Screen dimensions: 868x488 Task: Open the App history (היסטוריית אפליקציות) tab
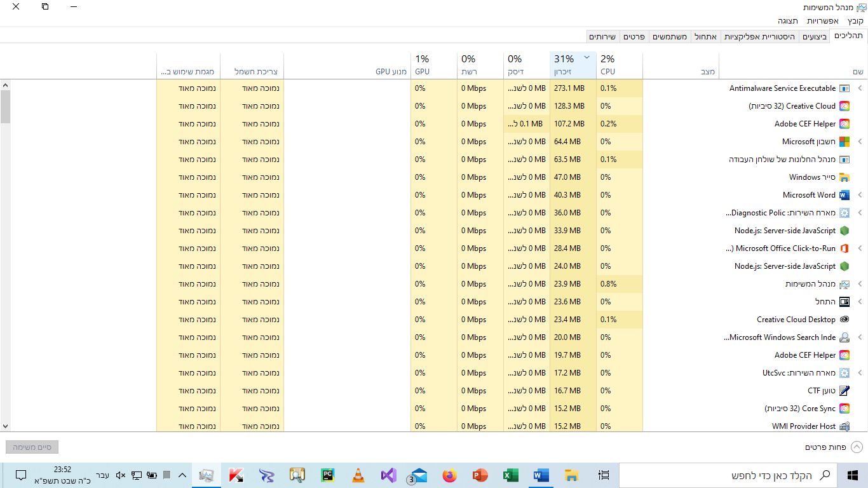(759, 37)
